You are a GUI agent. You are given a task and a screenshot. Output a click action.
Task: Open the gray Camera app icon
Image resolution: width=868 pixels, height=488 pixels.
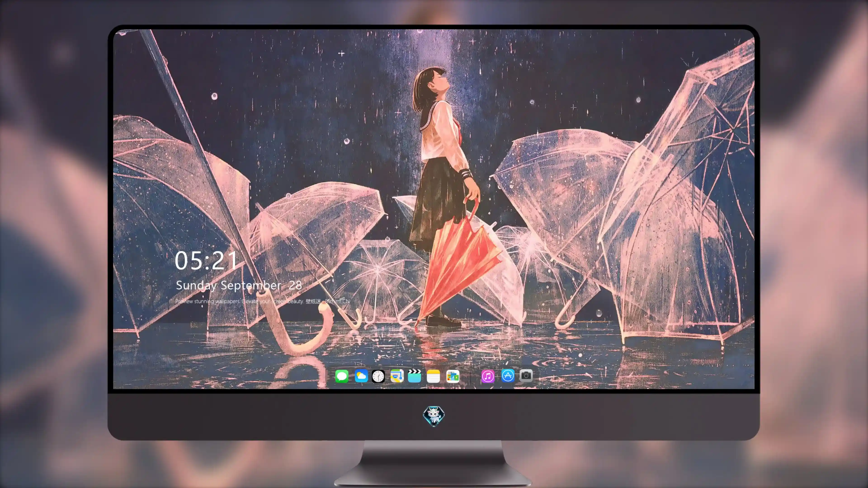click(x=526, y=376)
